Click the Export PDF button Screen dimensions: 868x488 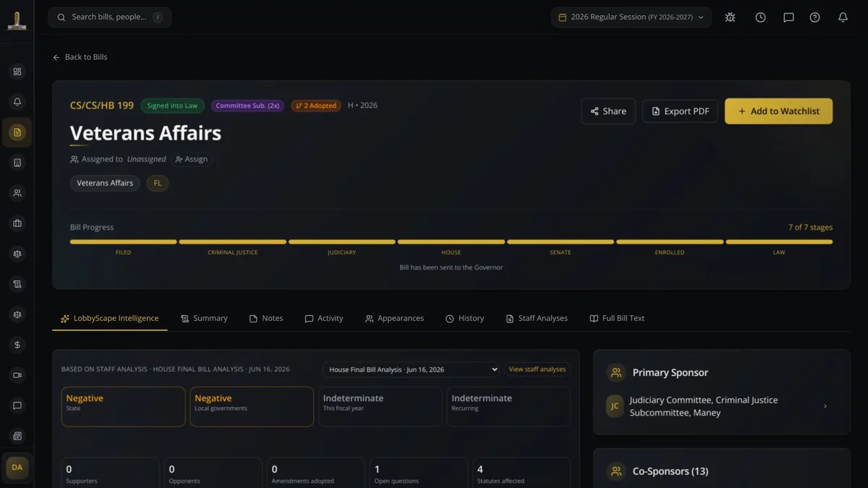click(681, 111)
